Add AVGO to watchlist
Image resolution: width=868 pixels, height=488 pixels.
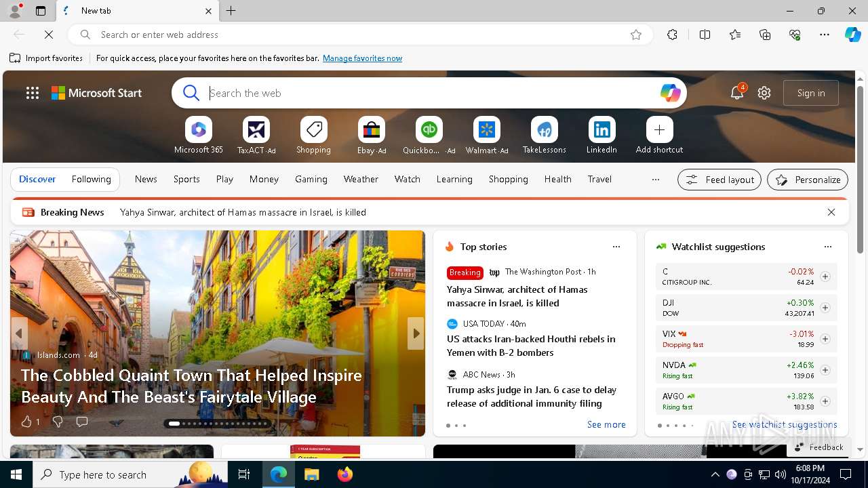pyautogui.click(x=825, y=401)
